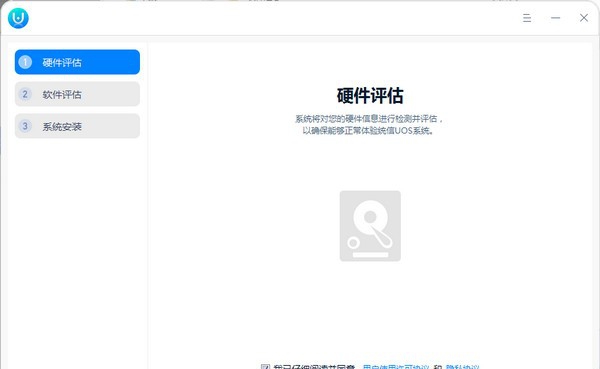Image resolution: width=600 pixels, height=369 pixels.
Task: Select the 硬件评估 step
Action: [77, 62]
